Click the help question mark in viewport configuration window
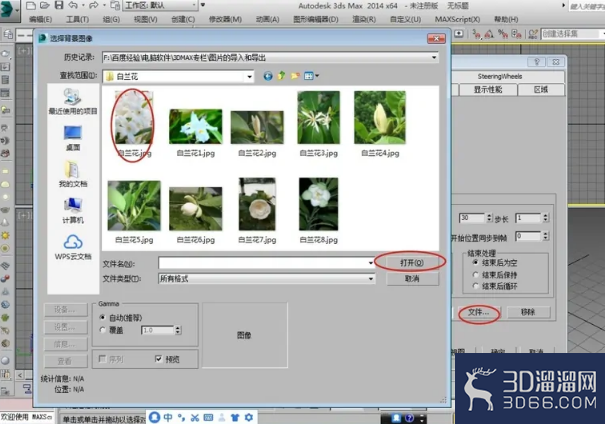This screenshot has width=605, height=424. point(537,62)
